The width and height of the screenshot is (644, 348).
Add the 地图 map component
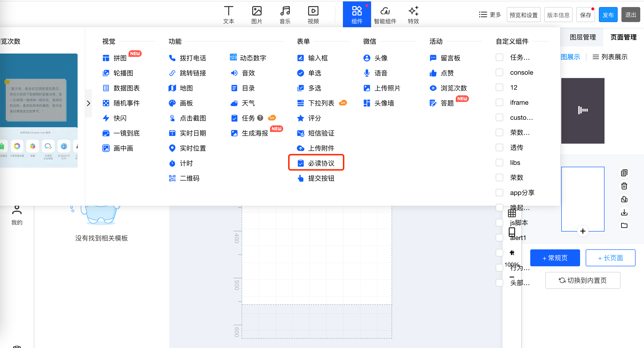point(181,88)
